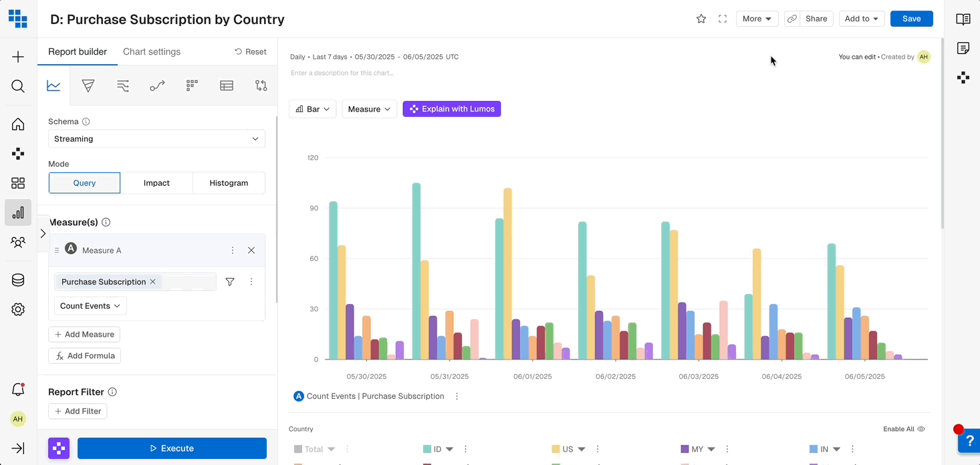Open the More menu
The width and height of the screenshot is (980, 465).
click(x=757, y=19)
